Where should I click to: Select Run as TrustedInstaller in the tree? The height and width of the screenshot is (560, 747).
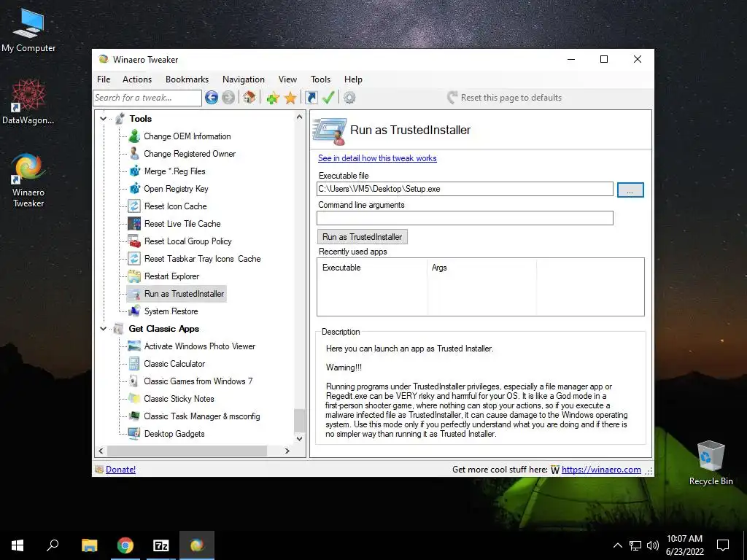click(x=177, y=294)
